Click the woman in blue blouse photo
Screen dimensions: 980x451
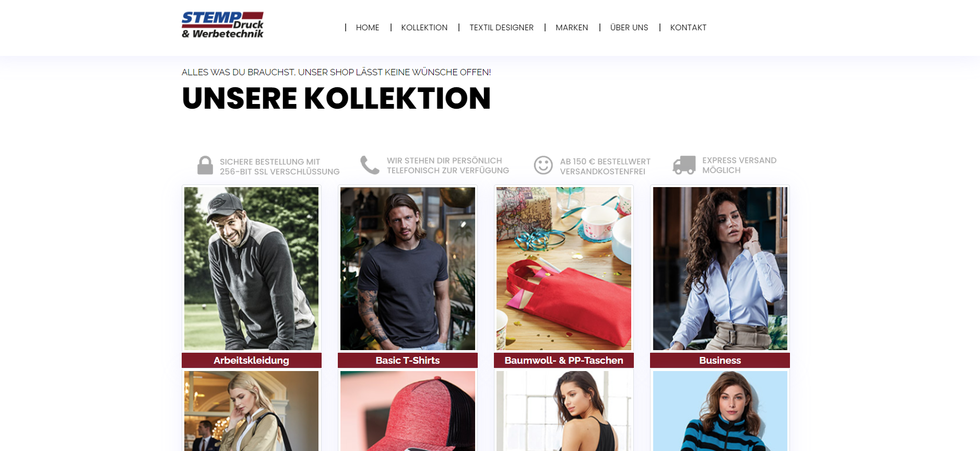[720, 269]
